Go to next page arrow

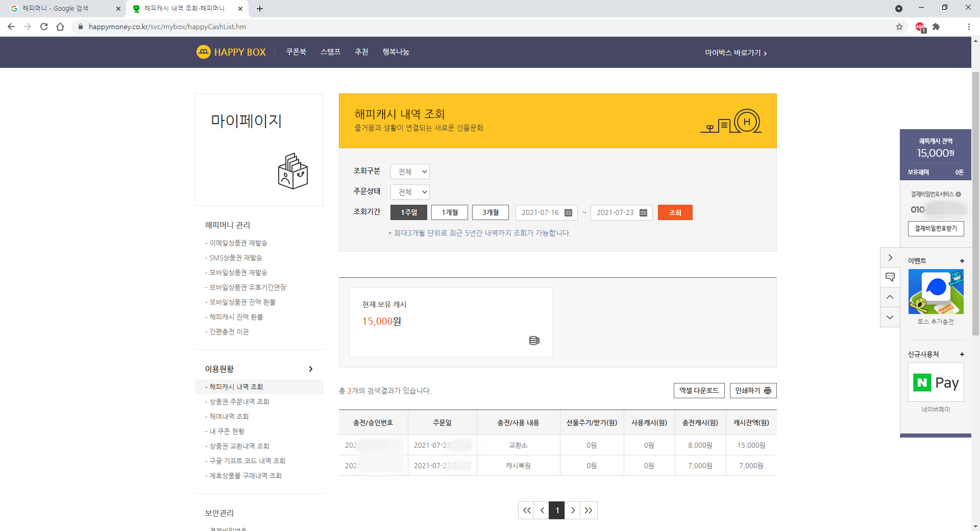click(573, 510)
